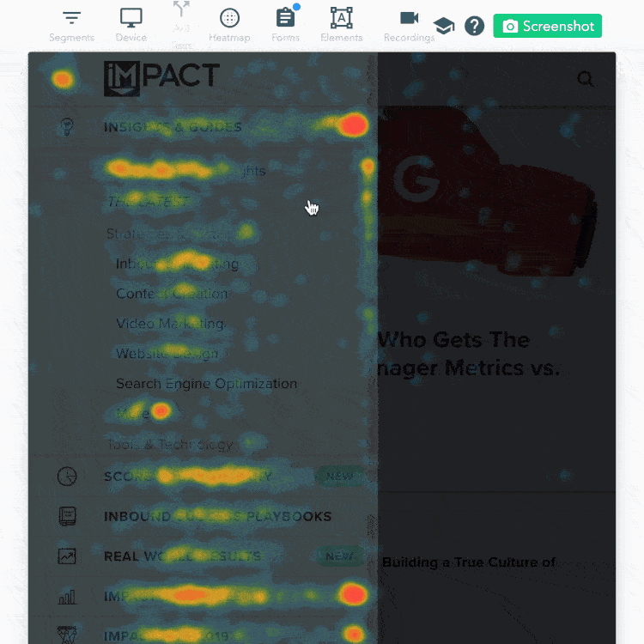Open the Segments filter icon
644x644 pixels.
pos(72,18)
